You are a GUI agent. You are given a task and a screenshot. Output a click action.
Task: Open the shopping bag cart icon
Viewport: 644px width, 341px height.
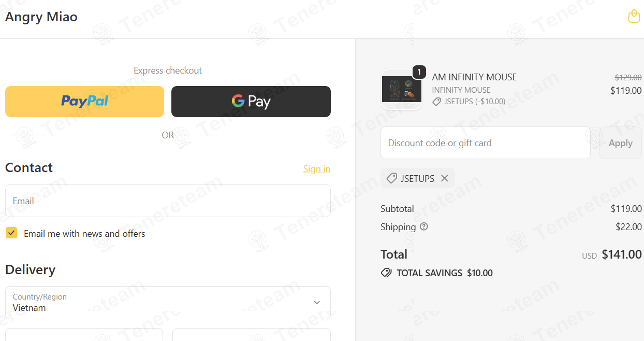pos(634,17)
